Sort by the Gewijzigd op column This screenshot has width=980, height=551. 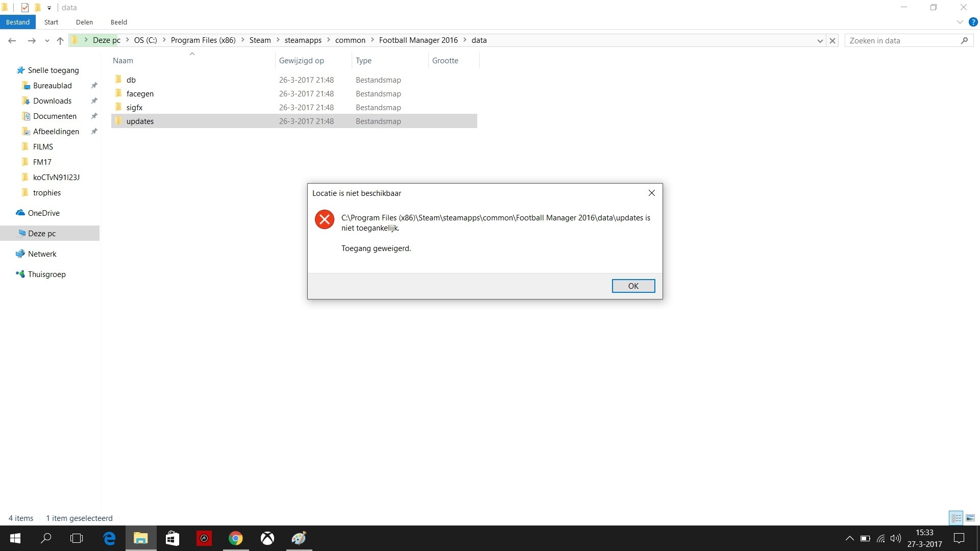point(301,61)
